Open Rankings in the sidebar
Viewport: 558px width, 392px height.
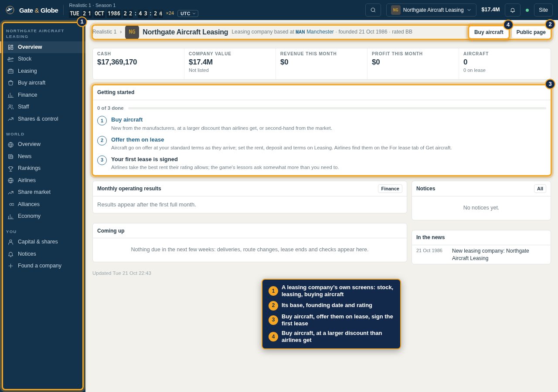pyautogui.click(x=43, y=168)
